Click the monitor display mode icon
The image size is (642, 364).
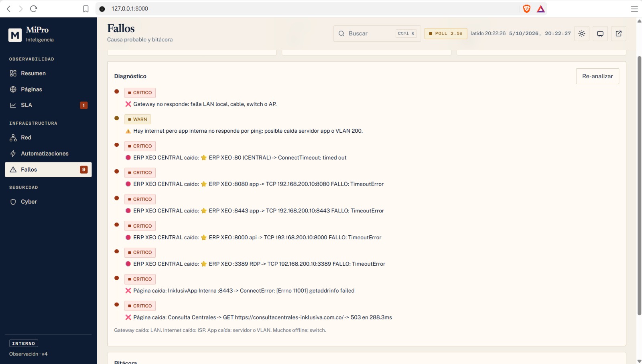[x=600, y=34]
